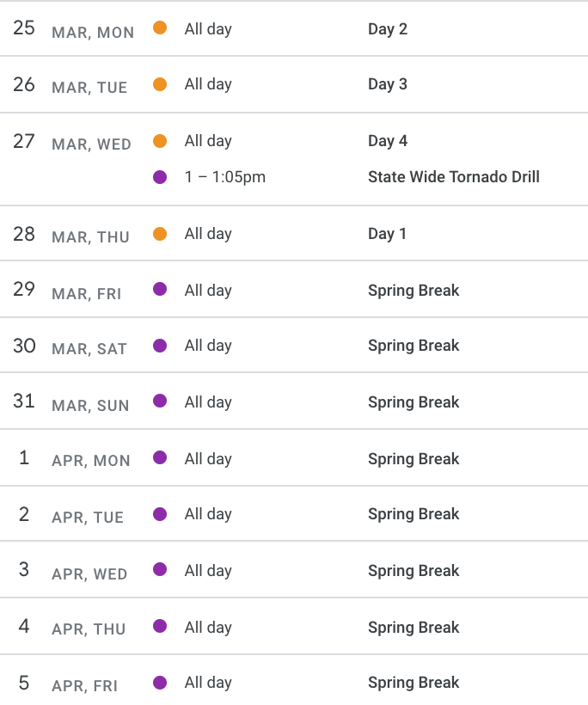Select the 1 – 1:05pm time label
Viewport: 588px width, 705px height.
[x=225, y=177]
